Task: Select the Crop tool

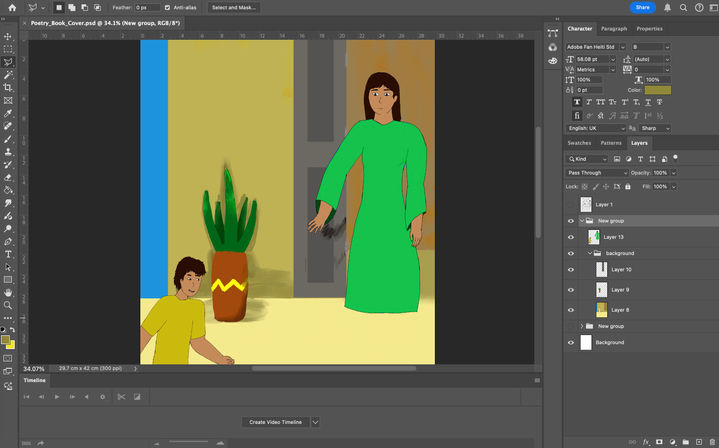Action: click(8, 87)
